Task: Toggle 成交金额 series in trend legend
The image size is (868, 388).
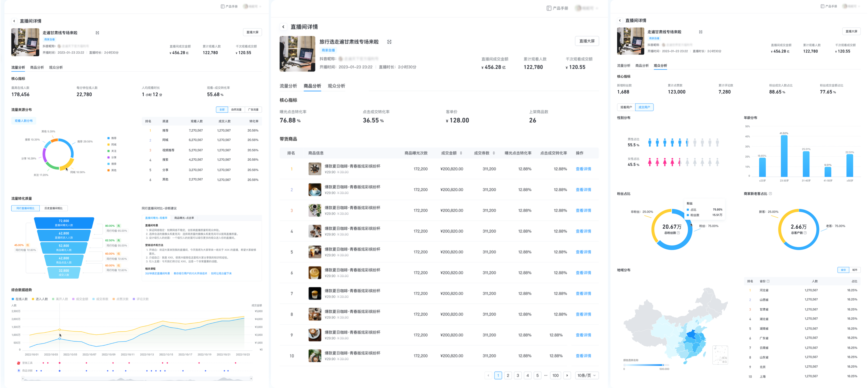Action: coord(80,299)
